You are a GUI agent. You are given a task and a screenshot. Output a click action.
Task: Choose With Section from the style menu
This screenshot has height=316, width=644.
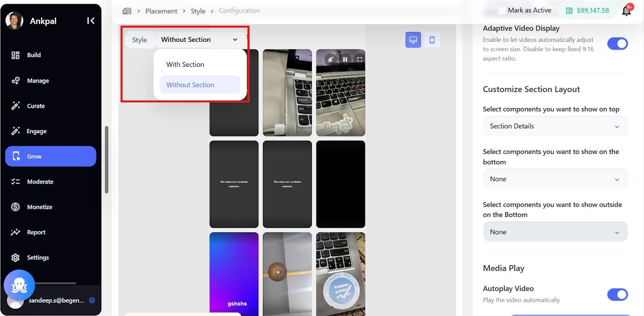click(185, 64)
